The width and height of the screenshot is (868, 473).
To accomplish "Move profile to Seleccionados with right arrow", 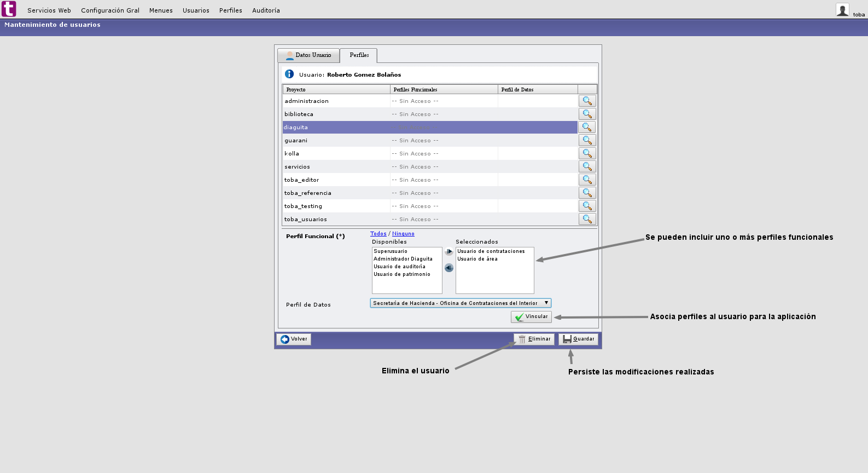I will click(x=449, y=252).
